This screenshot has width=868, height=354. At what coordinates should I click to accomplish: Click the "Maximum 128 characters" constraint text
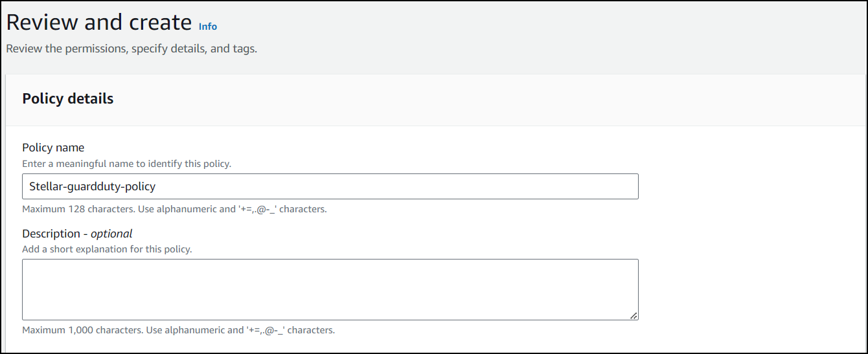(174, 210)
